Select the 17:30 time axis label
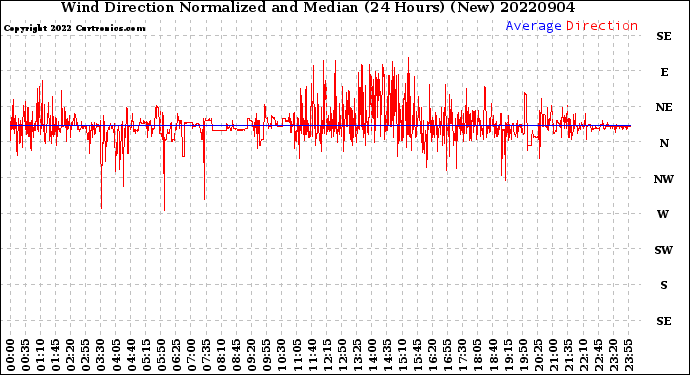 click(463, 355)
